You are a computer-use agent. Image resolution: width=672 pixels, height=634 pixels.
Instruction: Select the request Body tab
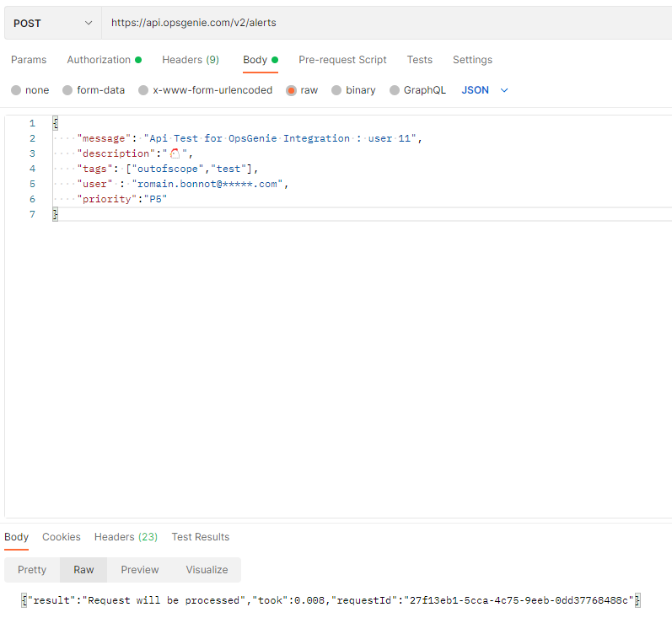(261, 60)
